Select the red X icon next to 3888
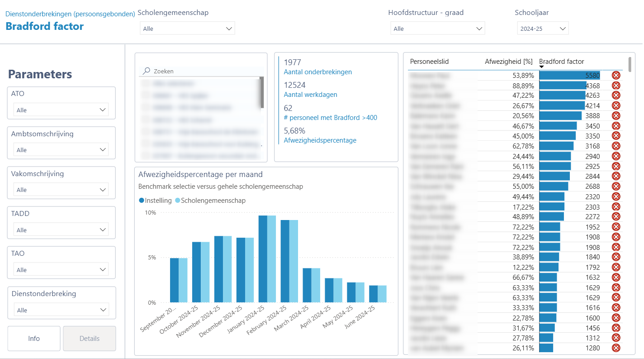 click(616, 116)
